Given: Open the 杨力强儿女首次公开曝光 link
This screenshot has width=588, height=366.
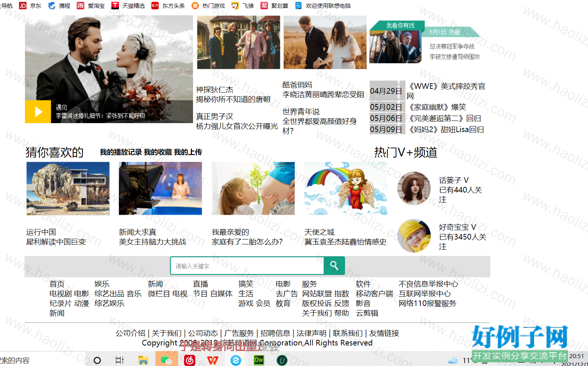Looking at the screenshot, I should 237,126.
